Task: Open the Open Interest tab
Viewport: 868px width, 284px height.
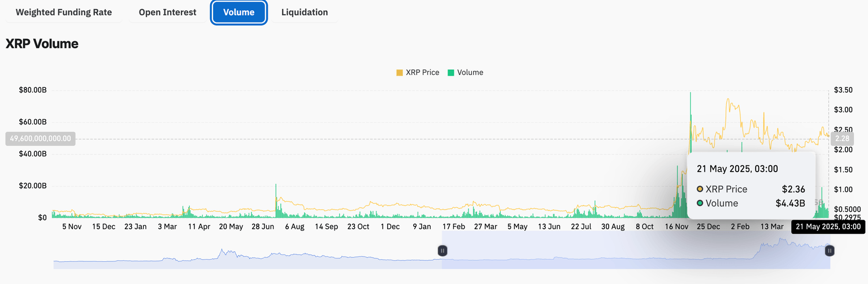Action: [167, 12]
